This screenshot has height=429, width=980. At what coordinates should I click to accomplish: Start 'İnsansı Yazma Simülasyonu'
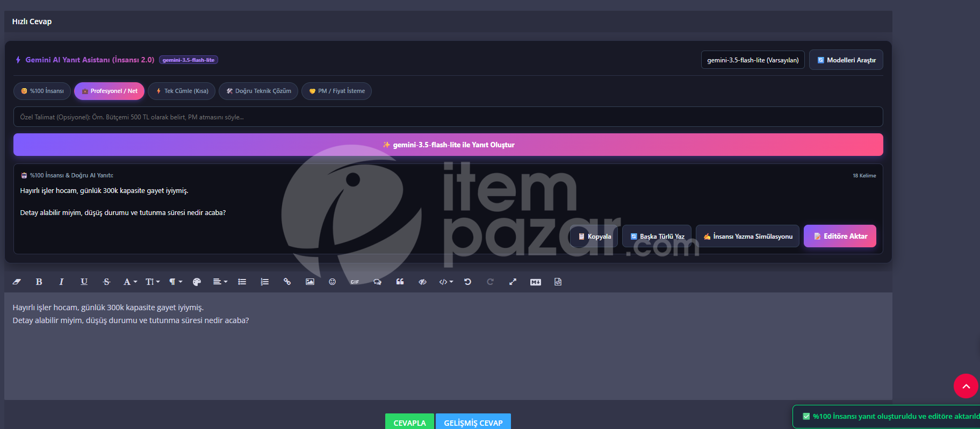(747, 236)
